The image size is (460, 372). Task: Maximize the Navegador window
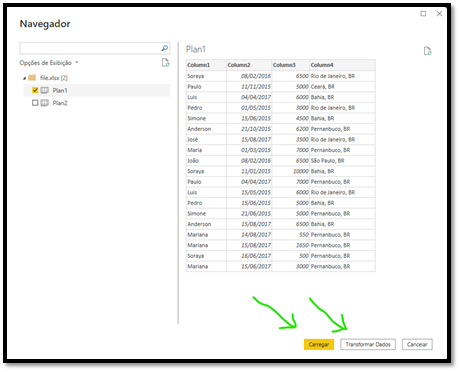[423, 14]
